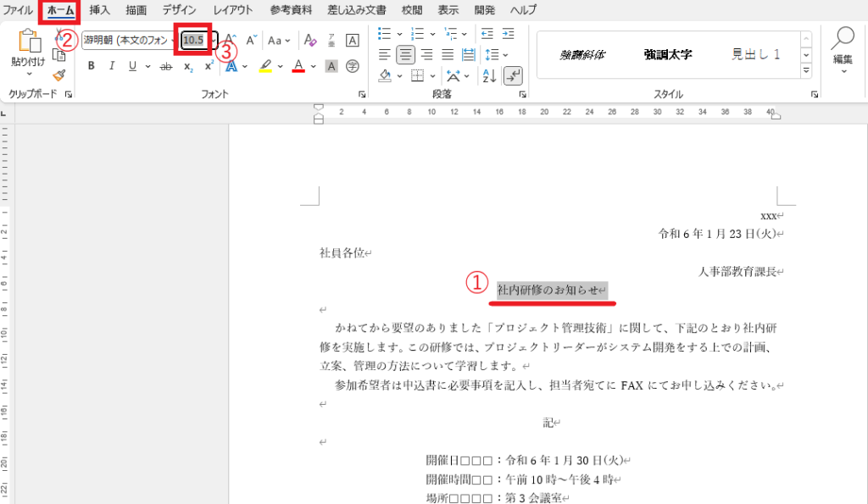Open the Change Case (Aa) dropdown
The width and height of the screenshot is (868, 504).
point(279,41)
